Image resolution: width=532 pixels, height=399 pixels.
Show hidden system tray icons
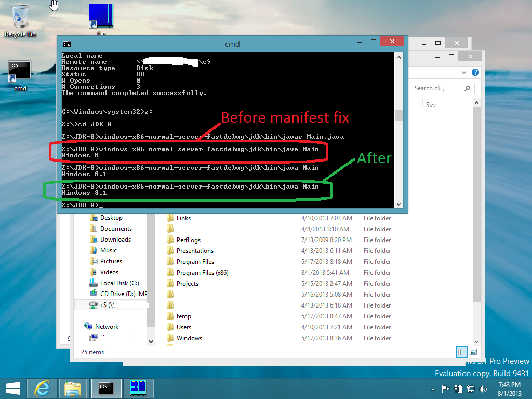point(433,389)
